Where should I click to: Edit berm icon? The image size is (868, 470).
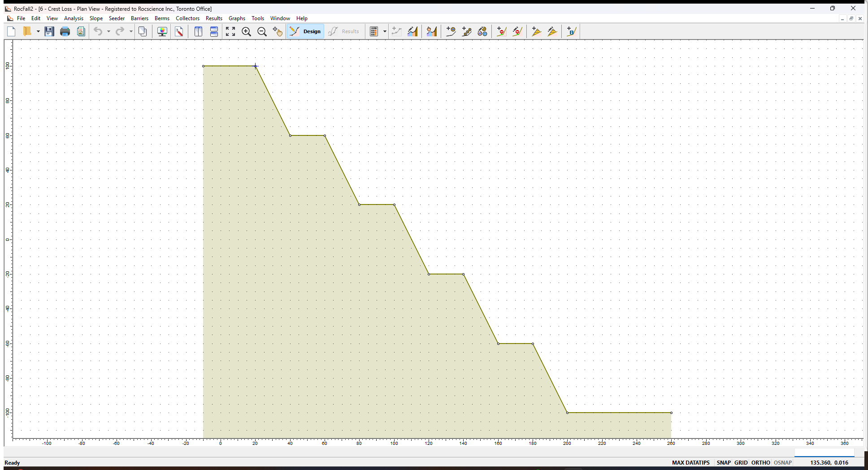(552, 31)
